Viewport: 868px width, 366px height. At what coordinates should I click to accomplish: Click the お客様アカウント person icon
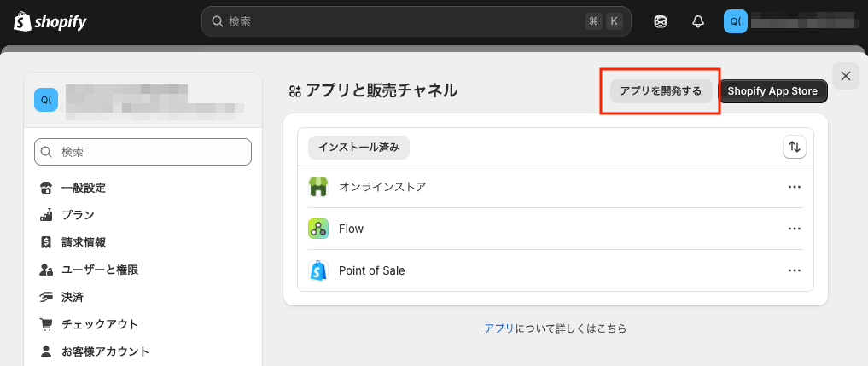tap(46, 351)
